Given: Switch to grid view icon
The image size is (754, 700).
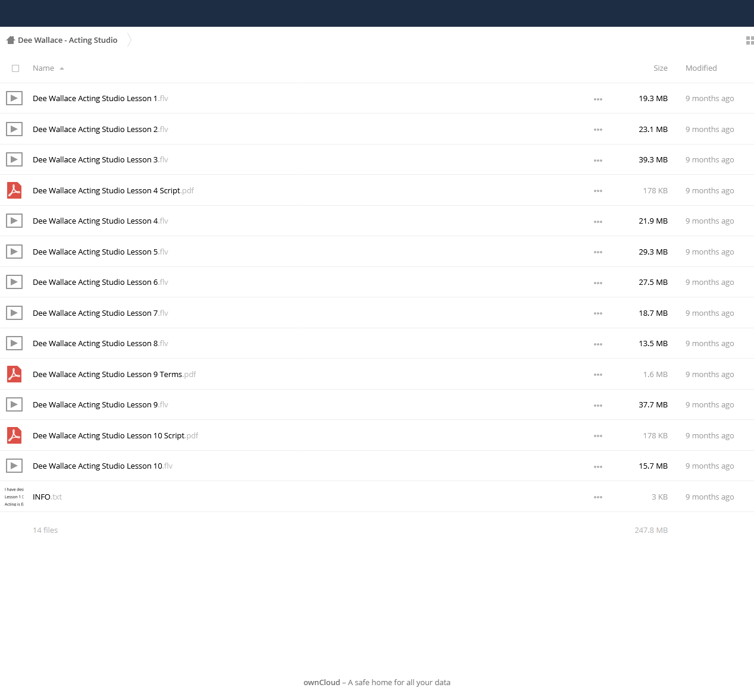Looking at the screenshot, I should (x=750, y=40).
